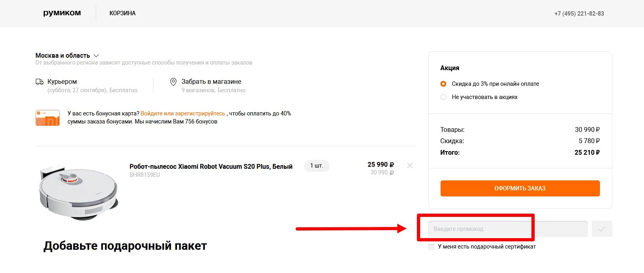This screenshot has height=273, width=644.
Task: Focus the 'Введите промокод' input field
Action: coord(507,229)
